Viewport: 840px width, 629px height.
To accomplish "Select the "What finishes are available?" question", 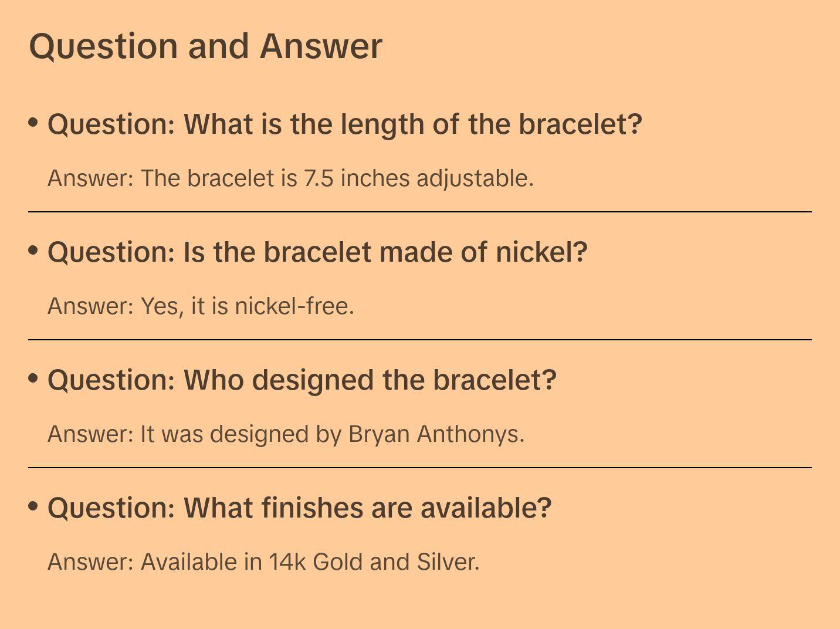I will pos(300,508).
